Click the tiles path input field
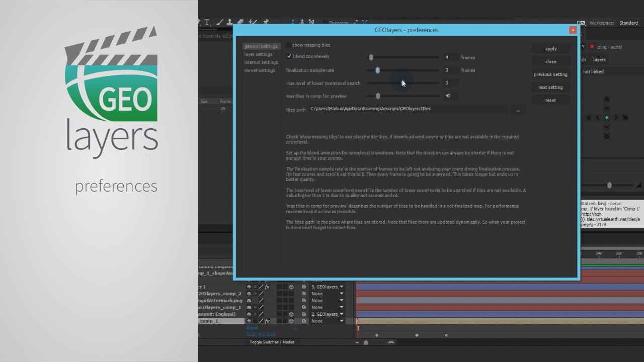 tap(408, 109)
